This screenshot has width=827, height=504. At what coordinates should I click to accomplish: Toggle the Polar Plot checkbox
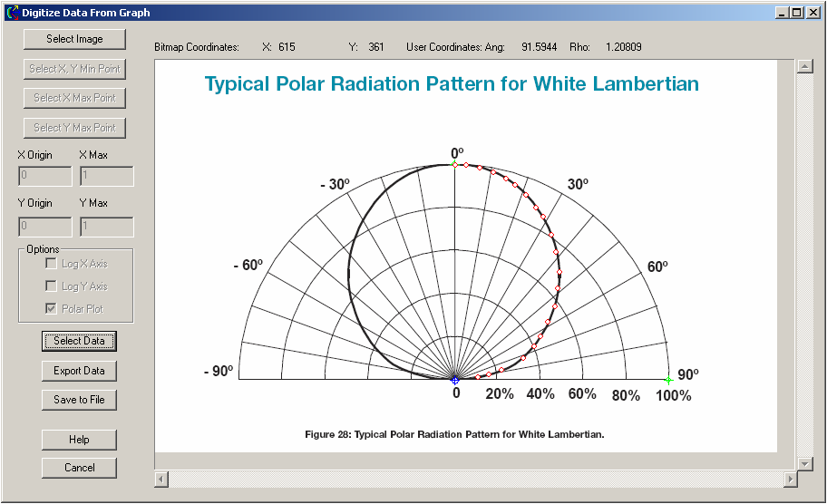(x=52, y=309)
